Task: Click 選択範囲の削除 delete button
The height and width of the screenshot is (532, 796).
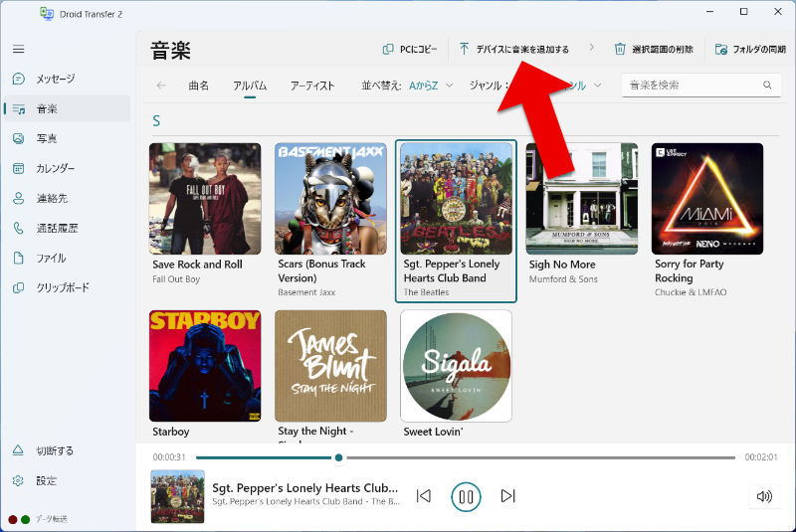Action: coord(654,49)
